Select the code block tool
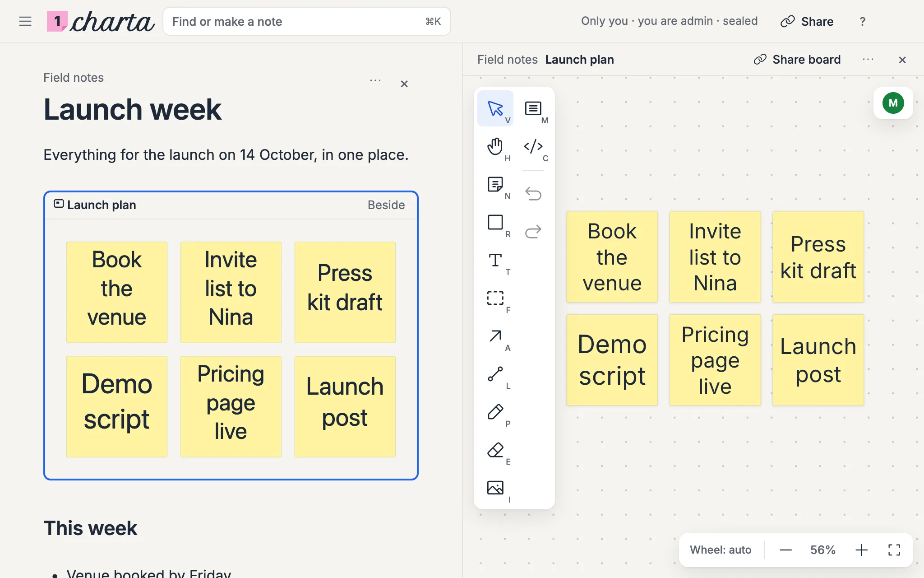Image resolution: width=924 pixels, height=578 pixels. (533, 146)
